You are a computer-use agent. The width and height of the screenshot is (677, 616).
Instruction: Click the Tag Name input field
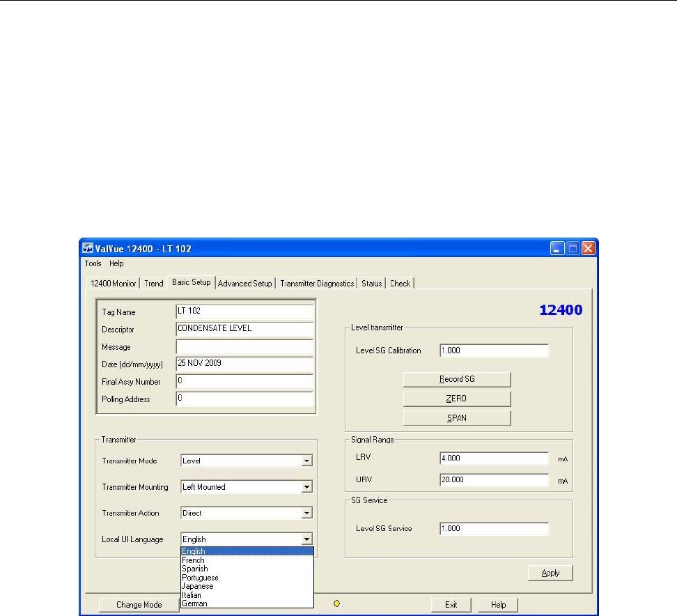click(244, 311)
